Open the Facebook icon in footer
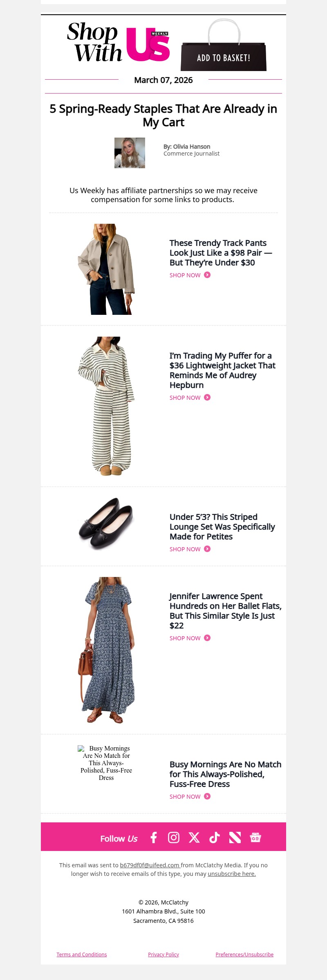Image resolution: width=327 pixels, height=980 pixels. (154, 837)
